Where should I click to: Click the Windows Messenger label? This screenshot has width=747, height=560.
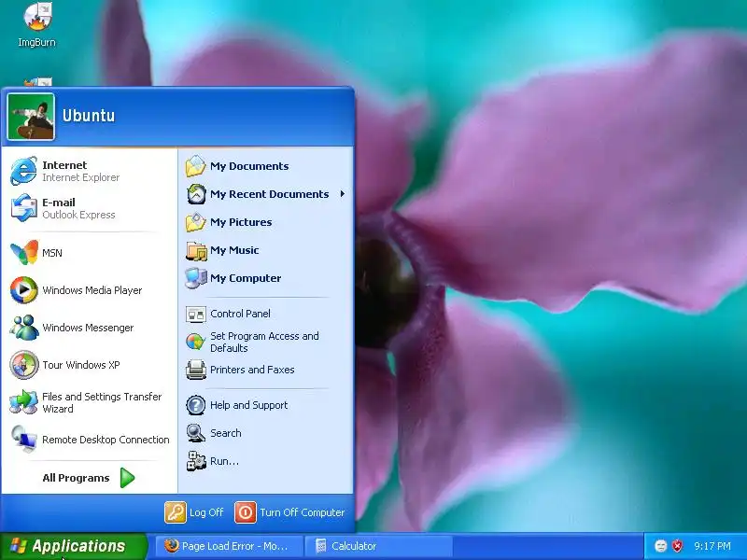[x=88, y=328]
